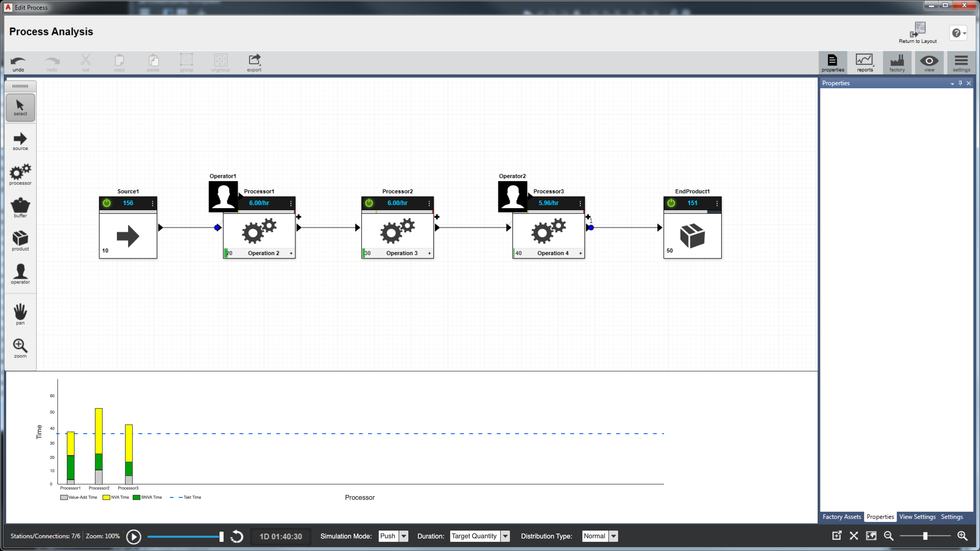This screenshot has height=551, width=980.
Task: Expand Operation 4 plus on Processor3
Action: point(581,253)
